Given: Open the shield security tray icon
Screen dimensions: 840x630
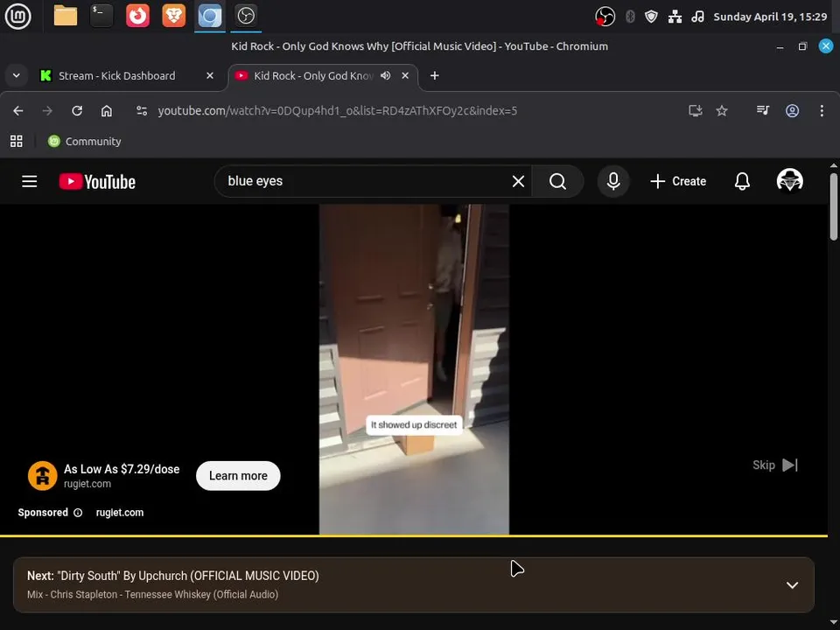Looking at the screenshot, I should click(x=651, y=17).
